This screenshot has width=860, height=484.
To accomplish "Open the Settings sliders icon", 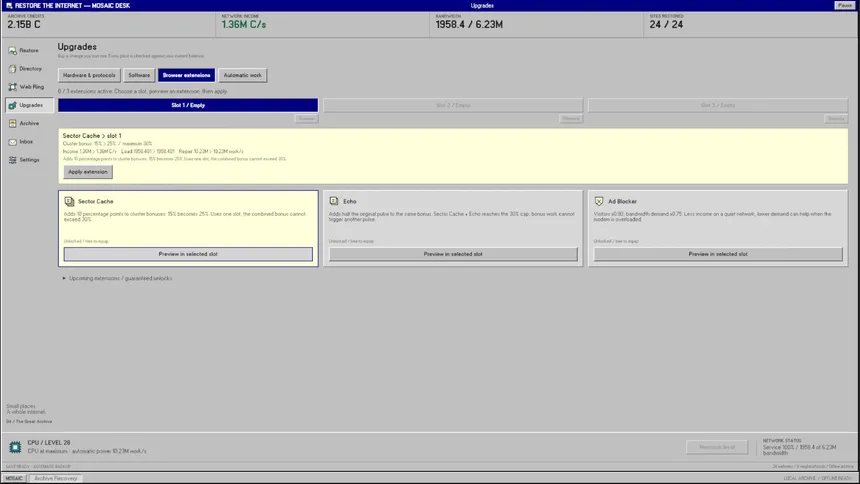I will (13, 160).
